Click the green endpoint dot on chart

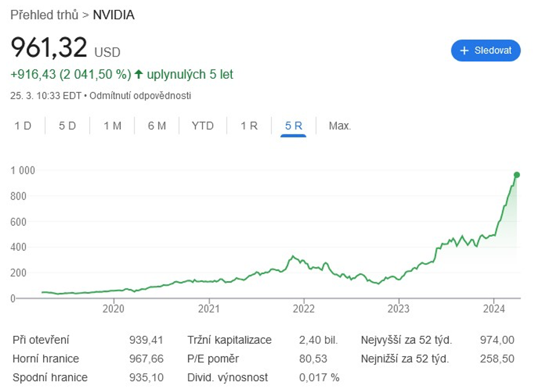516,175
